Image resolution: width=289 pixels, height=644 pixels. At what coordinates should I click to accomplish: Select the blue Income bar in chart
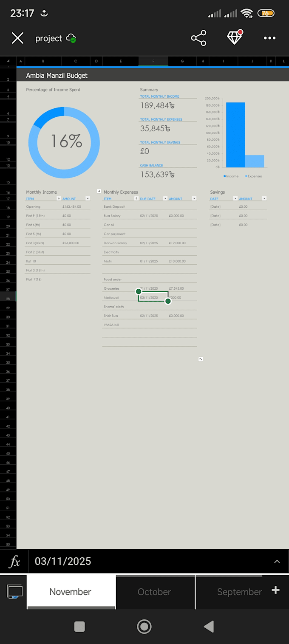[235, 135]
